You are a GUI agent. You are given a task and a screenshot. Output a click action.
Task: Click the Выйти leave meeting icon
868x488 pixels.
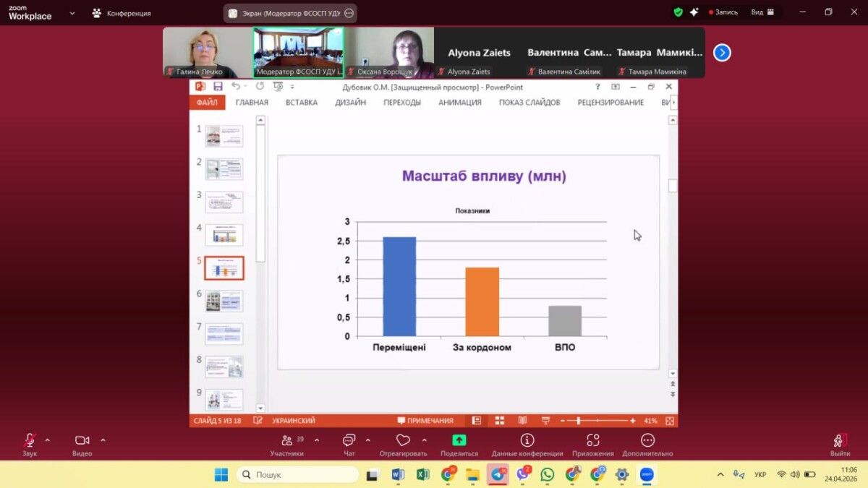pos(840,440)
